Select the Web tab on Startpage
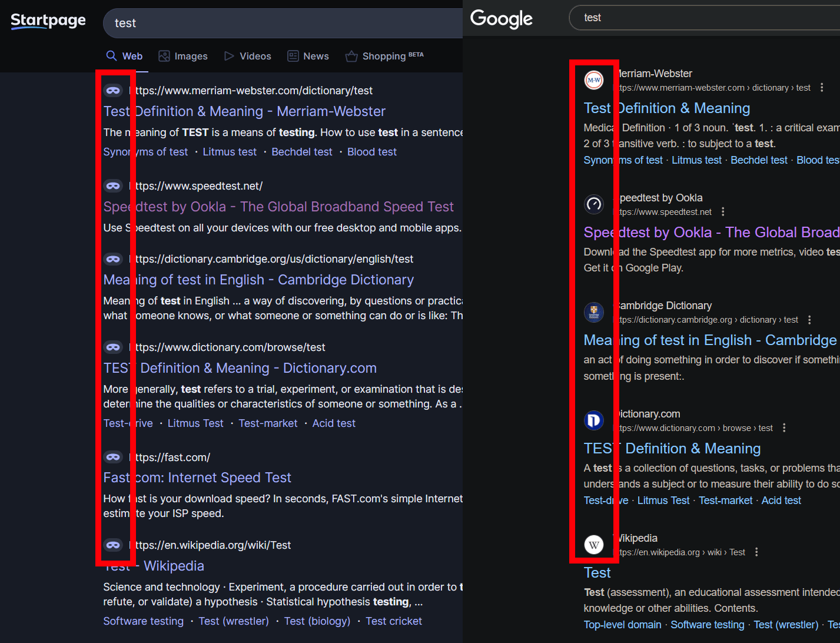This screenshot has width=840, height=643. click(124, 56)
